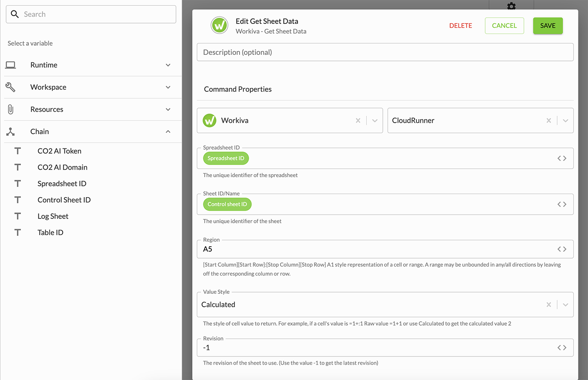Click the T icon beside Log Sheet
This screenshot has width=588, height=380.
coord(17,216)
